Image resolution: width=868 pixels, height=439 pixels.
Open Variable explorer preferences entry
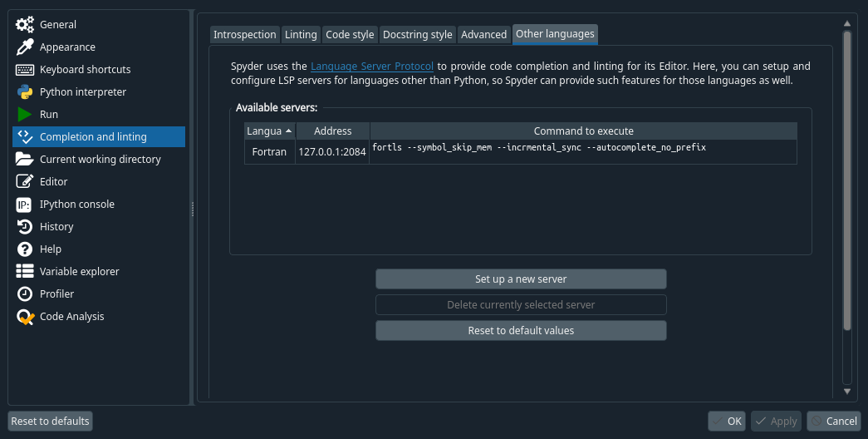(x=99, y=271)
